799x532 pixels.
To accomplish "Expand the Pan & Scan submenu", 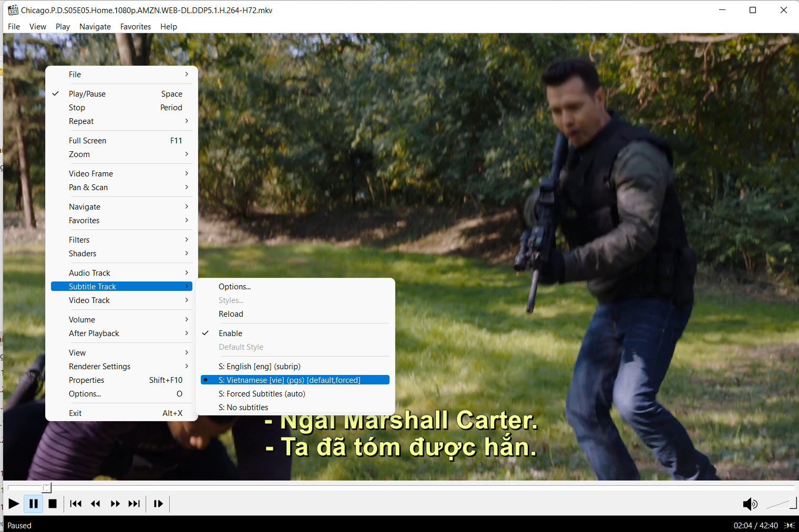I will pyautogui.click(x=121, y=187).
